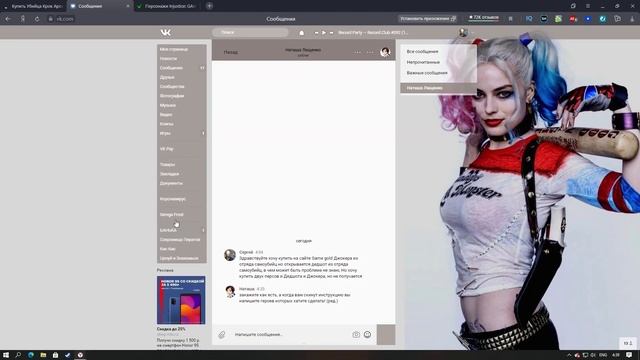Open the Windows notification center icon
Viewport: 640px width, 360px height.
click(x=629, y=355)
